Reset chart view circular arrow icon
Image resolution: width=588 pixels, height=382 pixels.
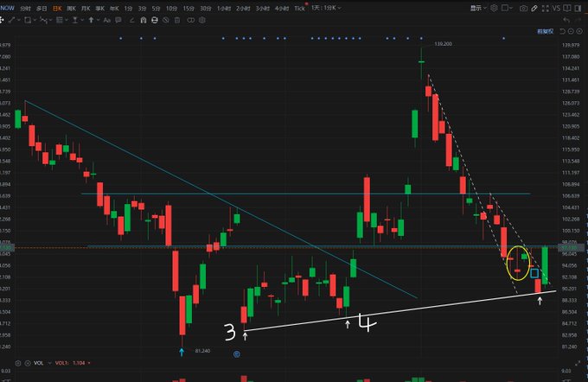pos(562,31)
